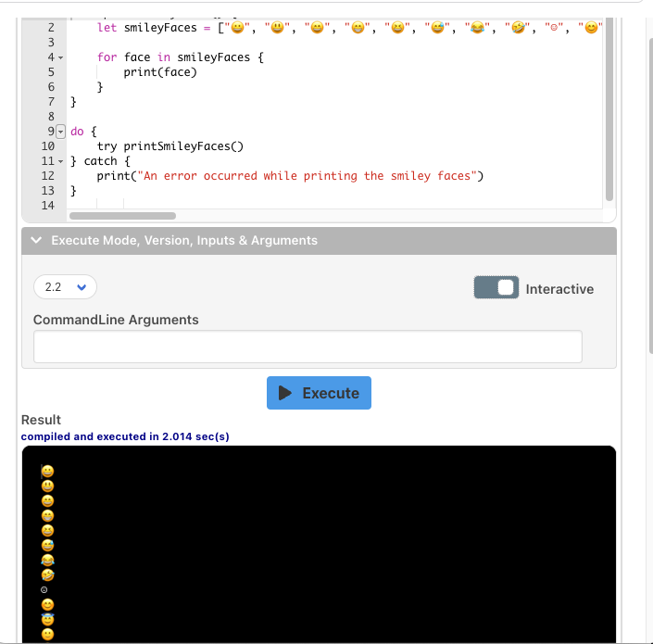
Task: Click the 'compiled and executed in 2.014 sec(s)' status text
Action: [x=125, y=436]
